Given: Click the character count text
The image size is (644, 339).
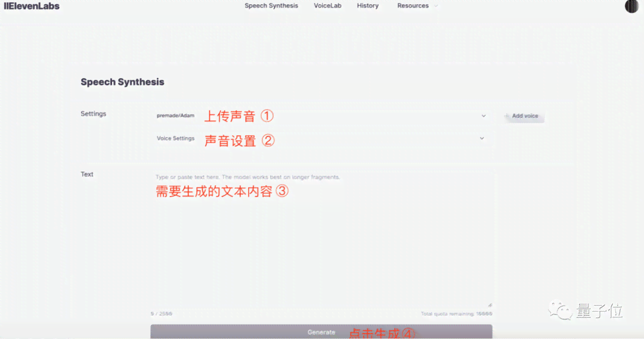Looking at the screenshot, I should tap(162, 313).
